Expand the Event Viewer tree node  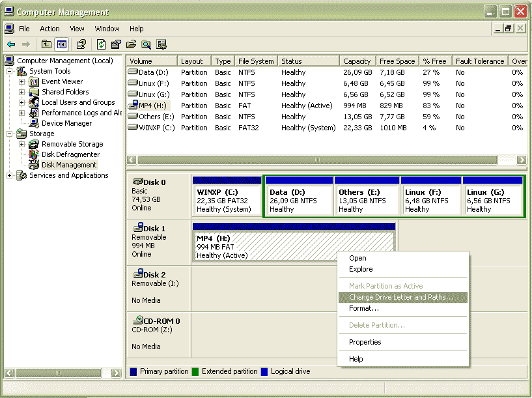[22, 81]
